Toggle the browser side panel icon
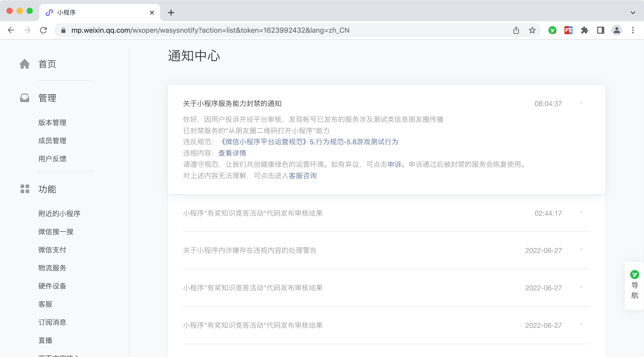The image size is (644, 357). (x=600, y=30)
